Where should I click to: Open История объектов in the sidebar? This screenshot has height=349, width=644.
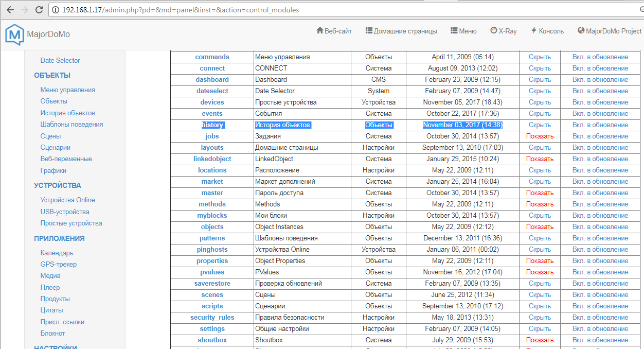coord(68,113)
